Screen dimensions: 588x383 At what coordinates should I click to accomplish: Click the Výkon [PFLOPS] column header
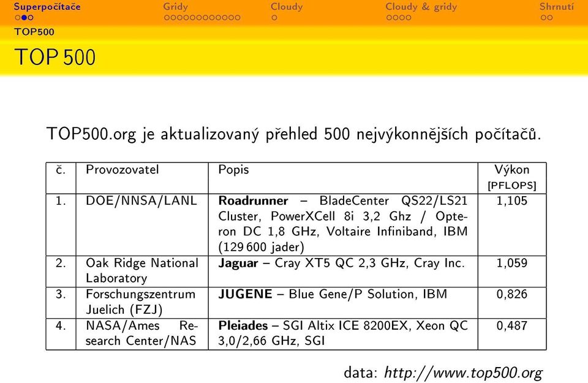click(512, 177)
